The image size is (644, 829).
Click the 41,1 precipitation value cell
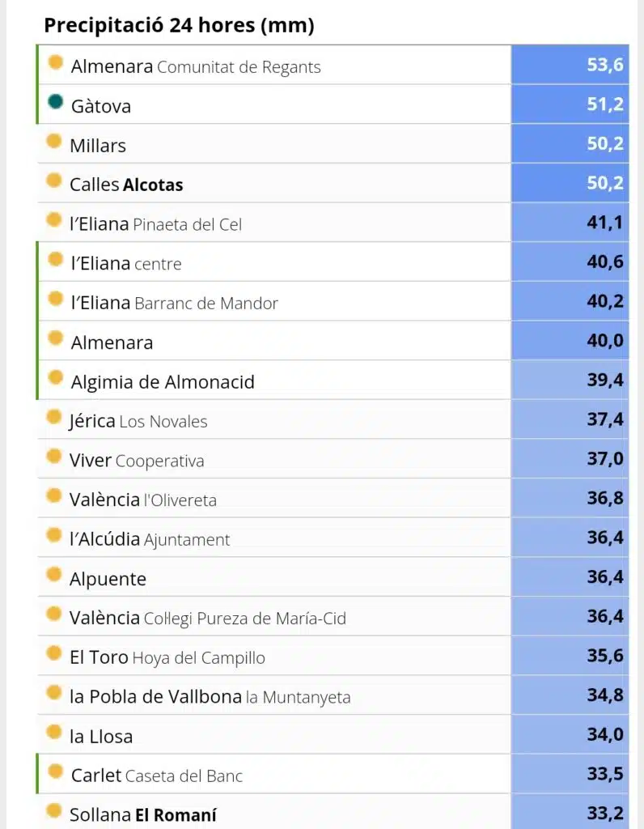pos(570,222)
